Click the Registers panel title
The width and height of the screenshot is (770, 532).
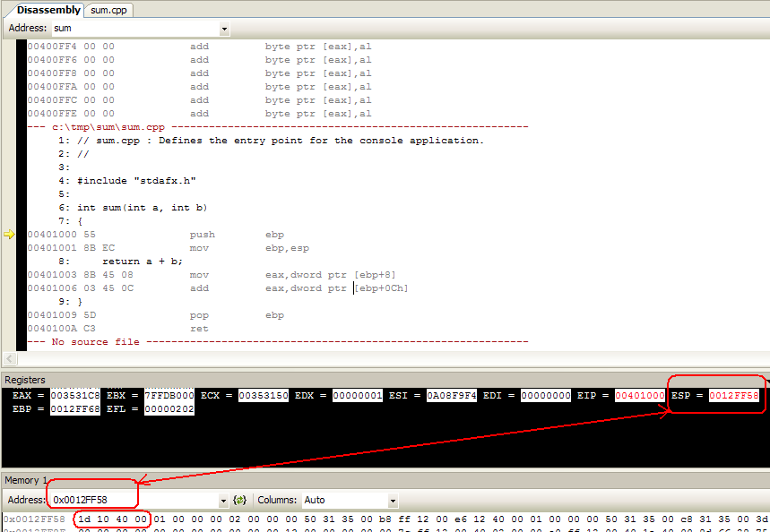click(x=25, y=380)
